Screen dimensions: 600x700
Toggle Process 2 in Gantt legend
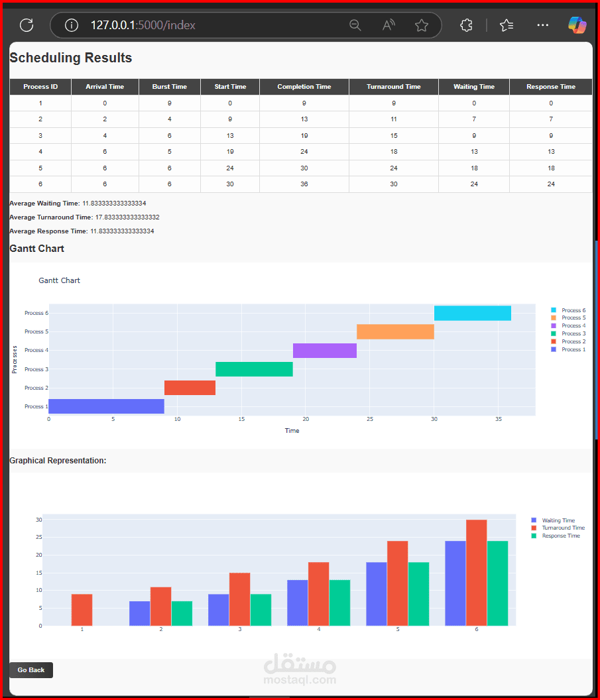[x=568, y=341]
